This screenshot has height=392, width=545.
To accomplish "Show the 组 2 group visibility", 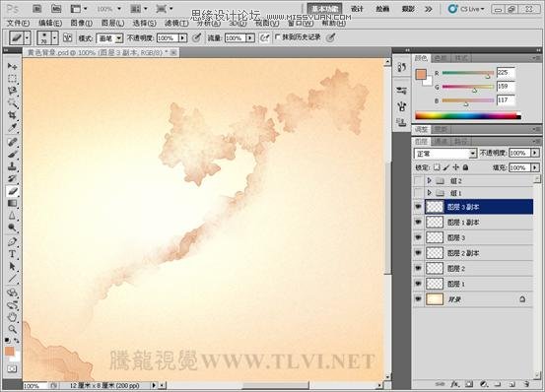I will pyautogui.click(x=418, y=181).
